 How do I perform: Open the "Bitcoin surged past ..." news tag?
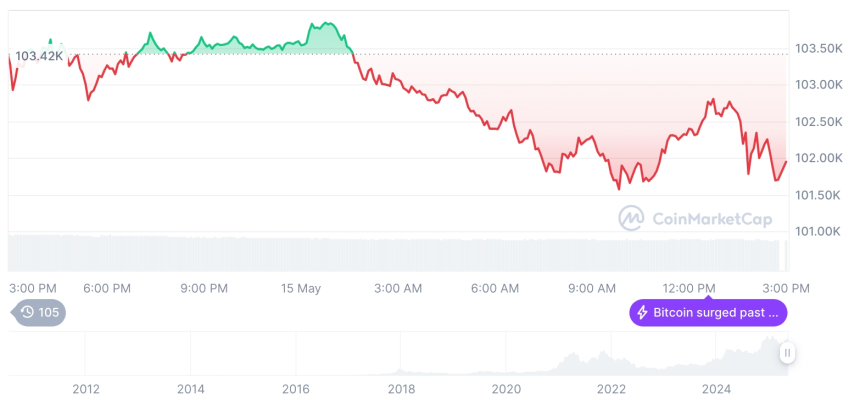pos(708,313)
